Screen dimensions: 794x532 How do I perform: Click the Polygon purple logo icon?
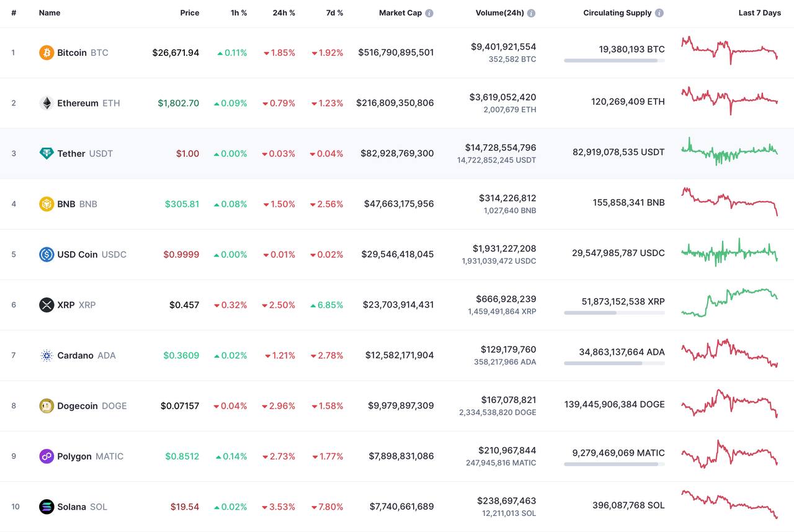tap(47, 456)
